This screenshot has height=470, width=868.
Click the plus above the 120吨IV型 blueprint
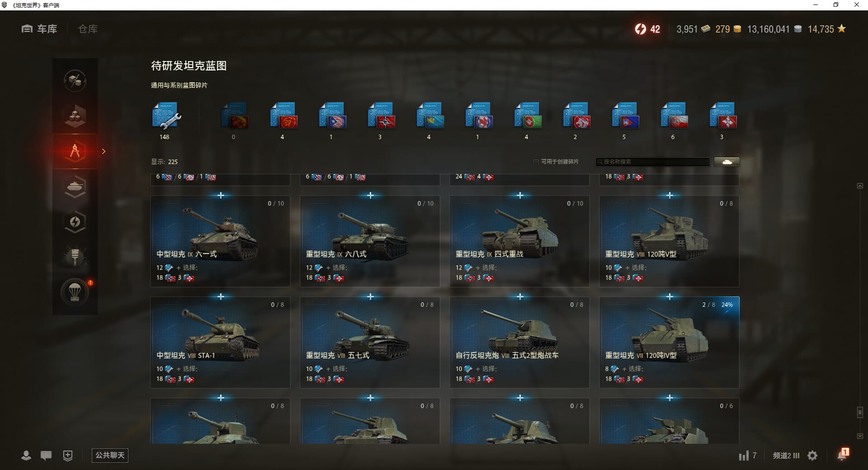pyautogui.click(x=670, y=296)
